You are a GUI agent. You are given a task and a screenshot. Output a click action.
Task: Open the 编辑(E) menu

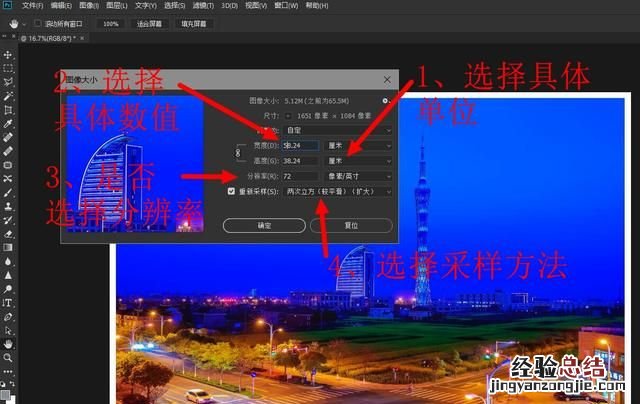[61, 6]
